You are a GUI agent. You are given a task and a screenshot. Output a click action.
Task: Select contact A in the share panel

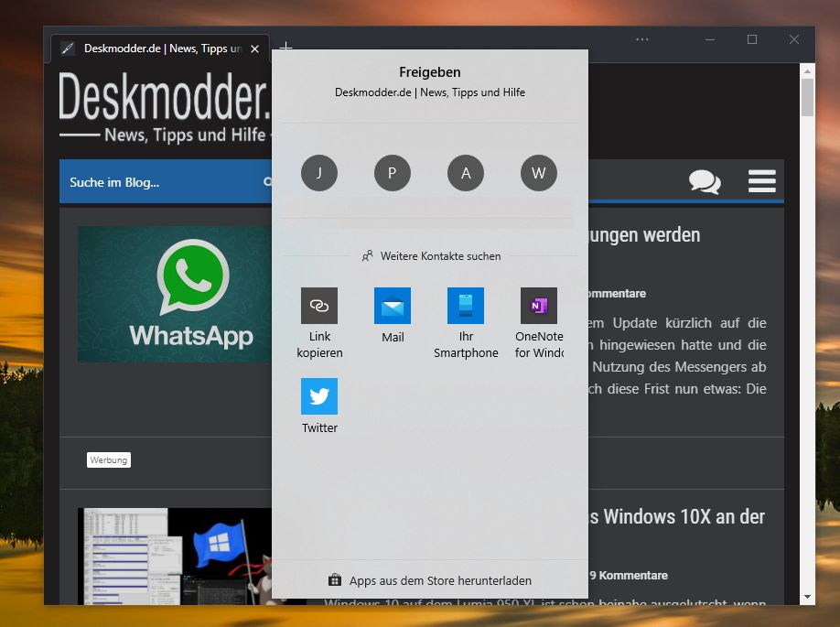point(466,173)
